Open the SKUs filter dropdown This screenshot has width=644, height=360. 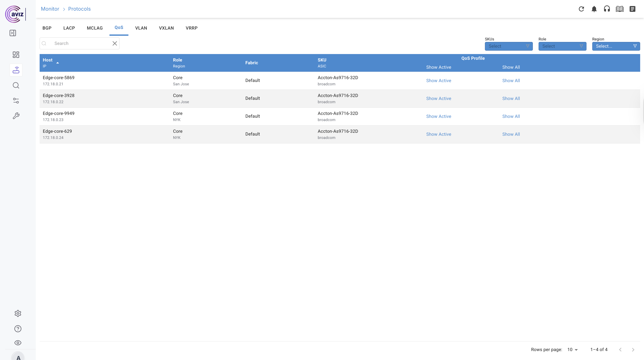tap(509, 46)
